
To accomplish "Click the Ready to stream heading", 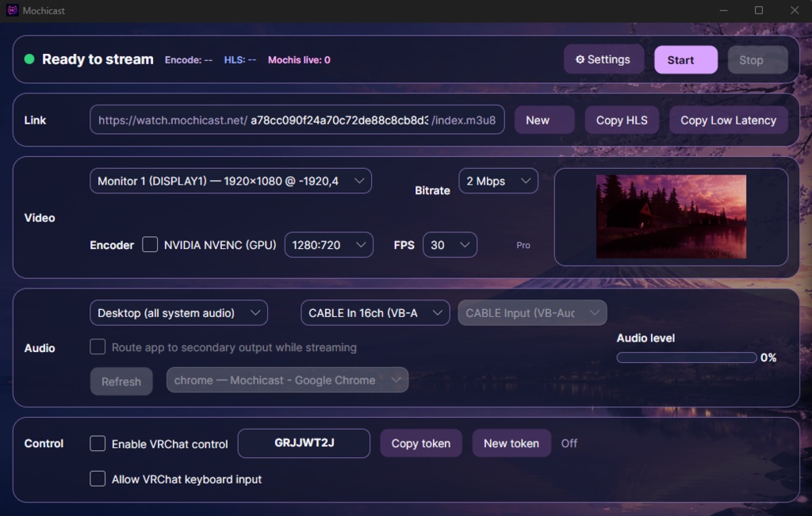I will 98,59.
